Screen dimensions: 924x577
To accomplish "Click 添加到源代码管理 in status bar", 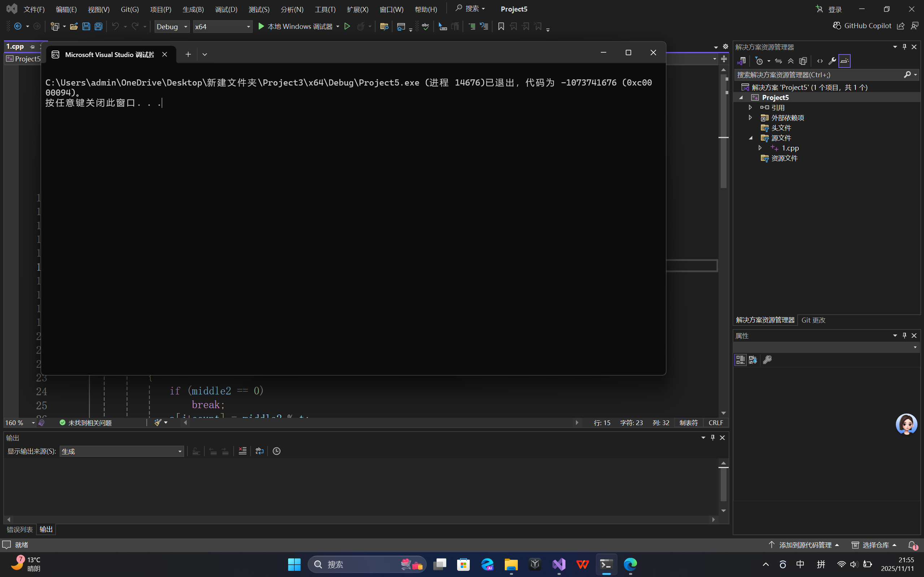I will coord(805,545).
